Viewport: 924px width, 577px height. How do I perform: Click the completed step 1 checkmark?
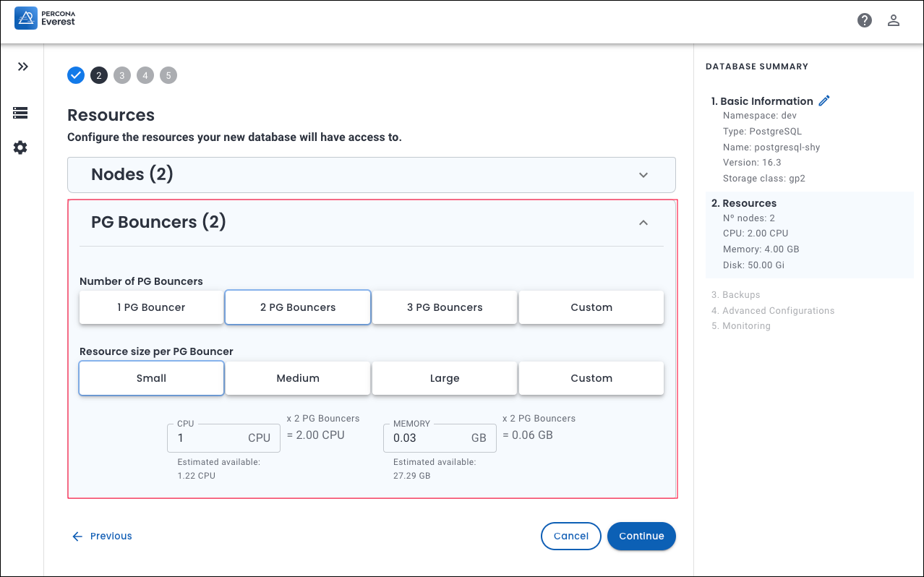coord(76,75)
